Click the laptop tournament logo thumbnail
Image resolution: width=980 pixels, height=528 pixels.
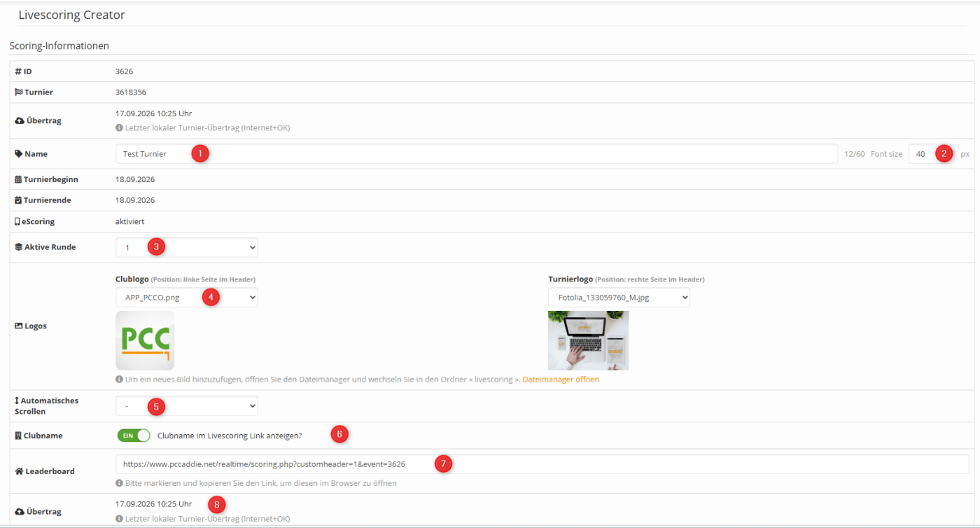click(x=589, y=340)
